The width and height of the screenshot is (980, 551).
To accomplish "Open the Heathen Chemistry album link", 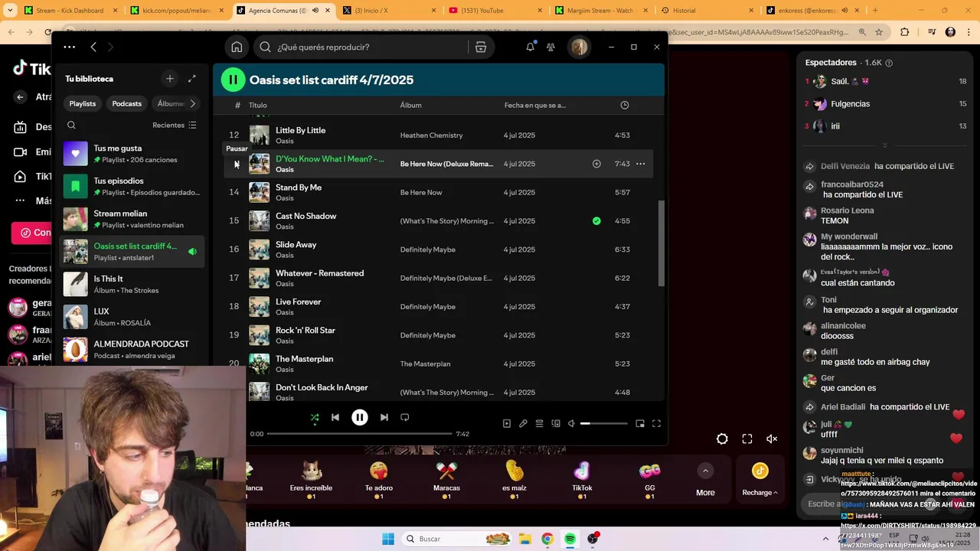I will click(x=431, y=135).
